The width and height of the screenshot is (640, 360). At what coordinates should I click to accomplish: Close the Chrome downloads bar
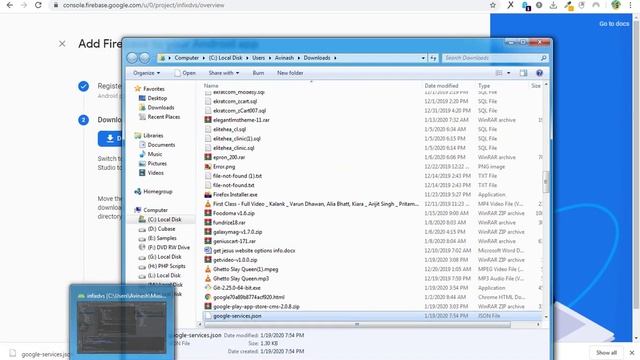point(632,353)
